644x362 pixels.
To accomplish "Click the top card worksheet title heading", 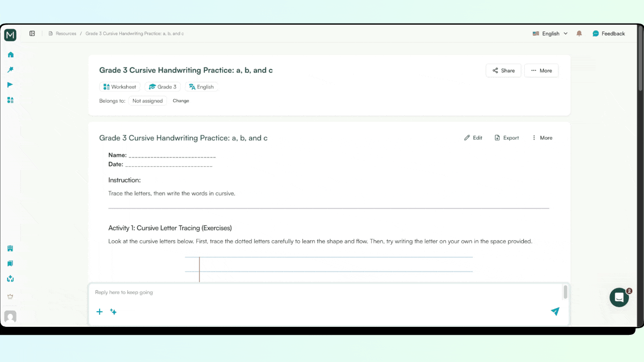I will (186, 70).
